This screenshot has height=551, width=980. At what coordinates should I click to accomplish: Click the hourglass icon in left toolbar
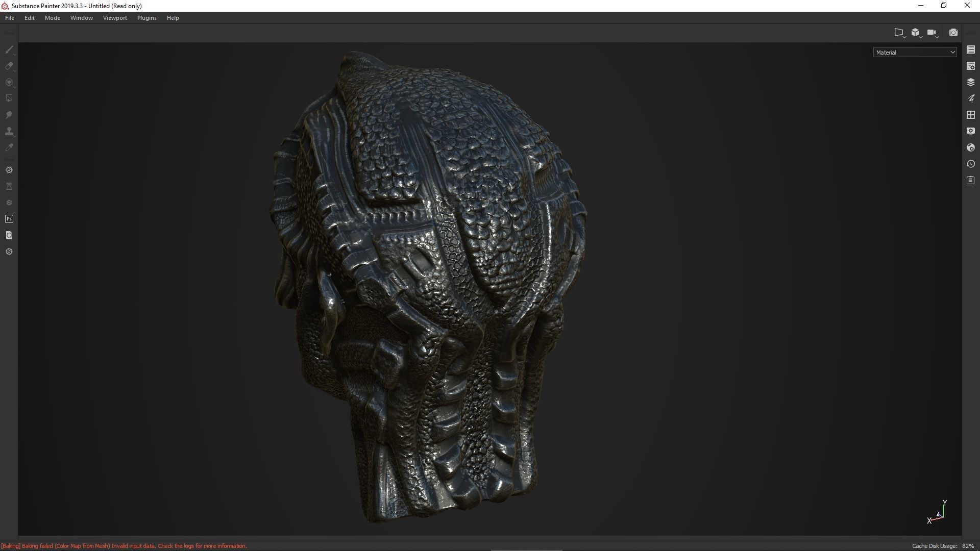tap(9, 186)
